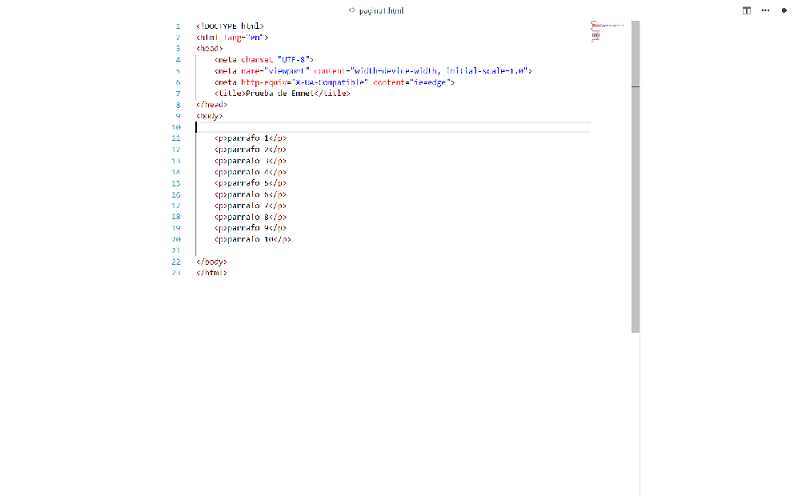The height and width of the screenshot is (496, 794).
Task: Click the "parrafo 9" paragraph line
Action: tap(250, 228)
